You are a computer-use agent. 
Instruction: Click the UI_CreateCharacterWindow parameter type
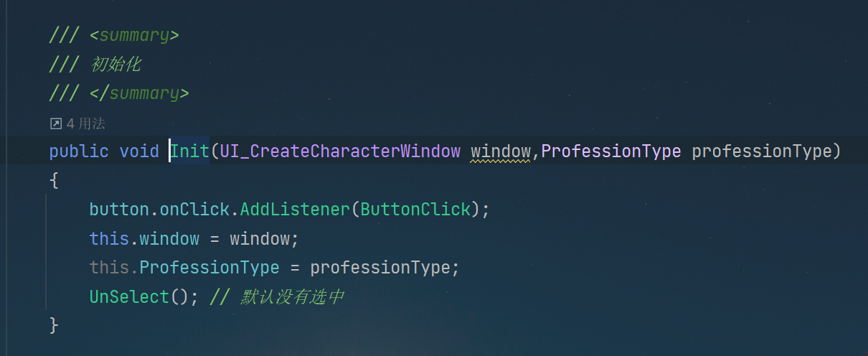pos(340,151)
